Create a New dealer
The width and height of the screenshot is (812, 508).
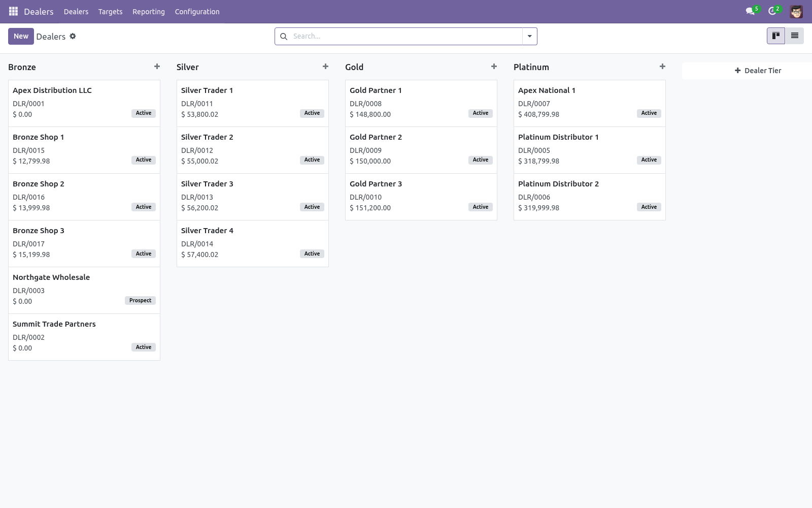pos(21,36)
